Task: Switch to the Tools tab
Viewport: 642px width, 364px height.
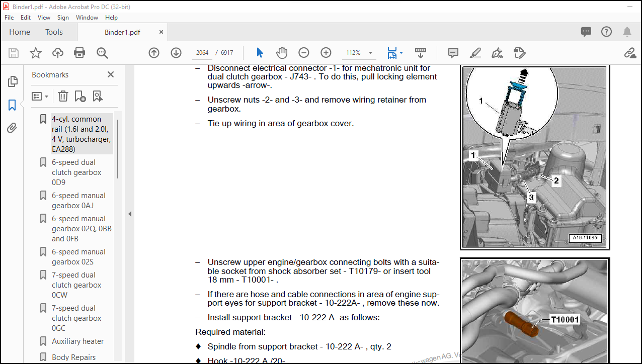Action: (x=54, y=32)
